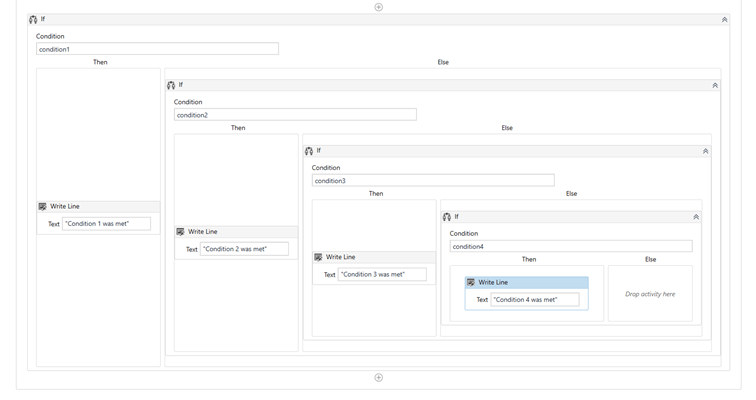Image resolution: width=756 pixels, height=400 pixels.
Task: Collapse the condition2 If activity
Action: click(715, 85)
